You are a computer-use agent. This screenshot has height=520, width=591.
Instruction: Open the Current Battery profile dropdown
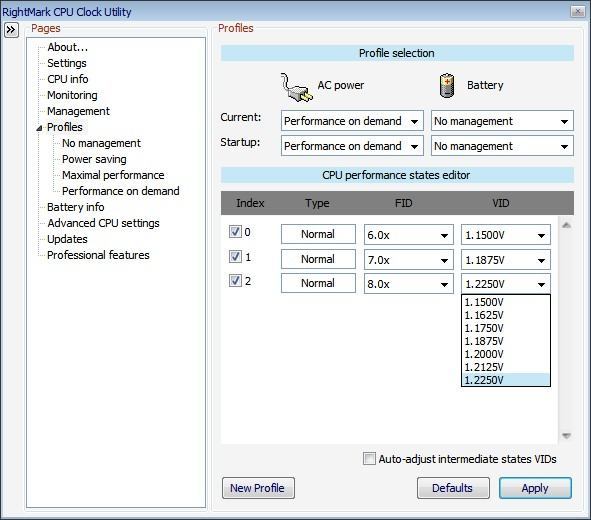502,121
